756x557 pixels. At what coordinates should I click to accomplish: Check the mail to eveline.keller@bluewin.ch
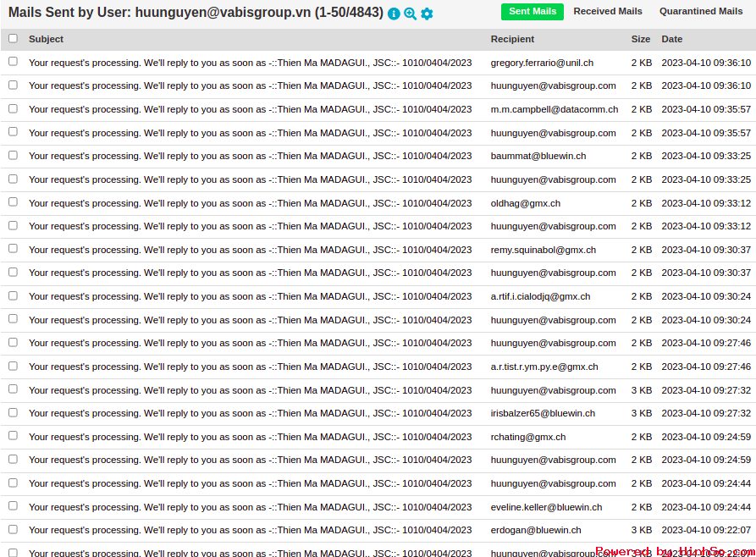pyautogui.click(x=13, y=506)
